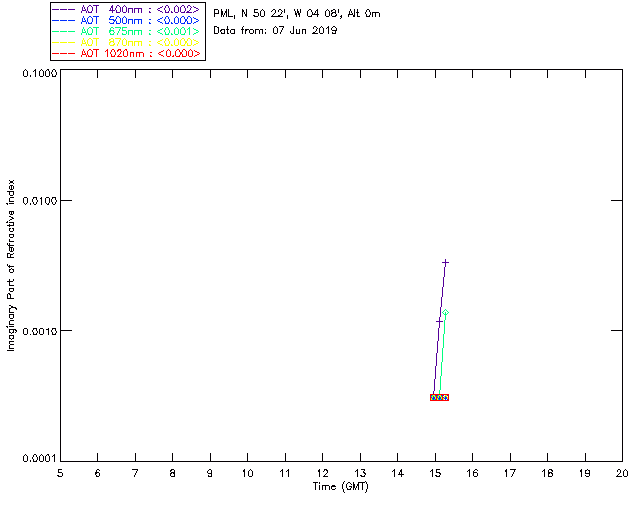Image resolution: width=640 pixels, height=512 pixels.
Task: Click the lower purple plus marker near 0.0010
Action: pos(439,322)
